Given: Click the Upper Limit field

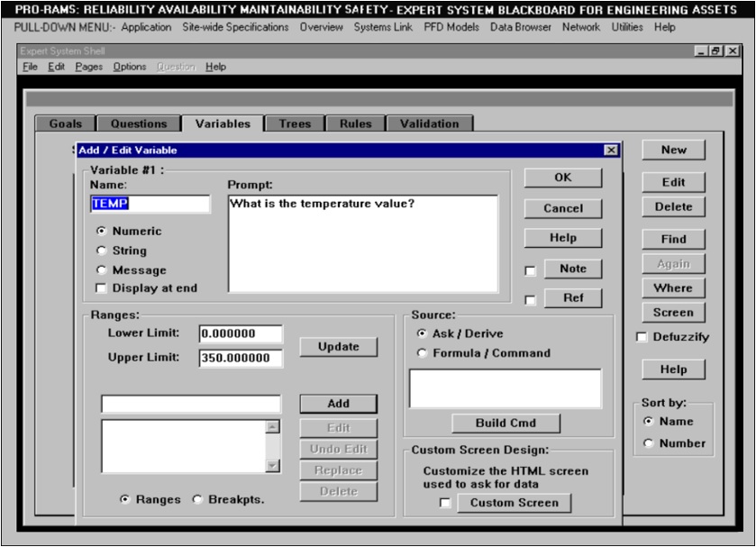Looking at the screenshot, I should pos(241,358).
